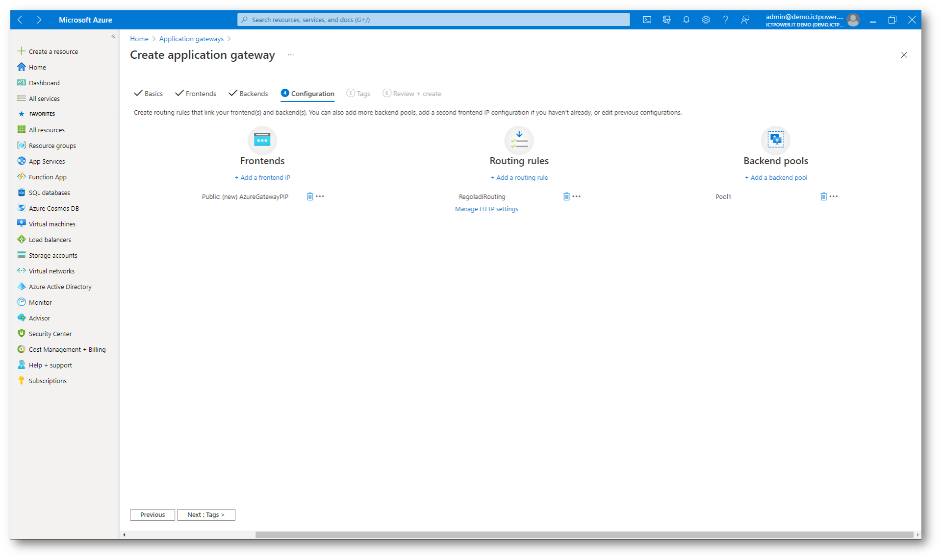Open Home in the sidebar
This screenshot has height=560, width=942.
point(32,67)
